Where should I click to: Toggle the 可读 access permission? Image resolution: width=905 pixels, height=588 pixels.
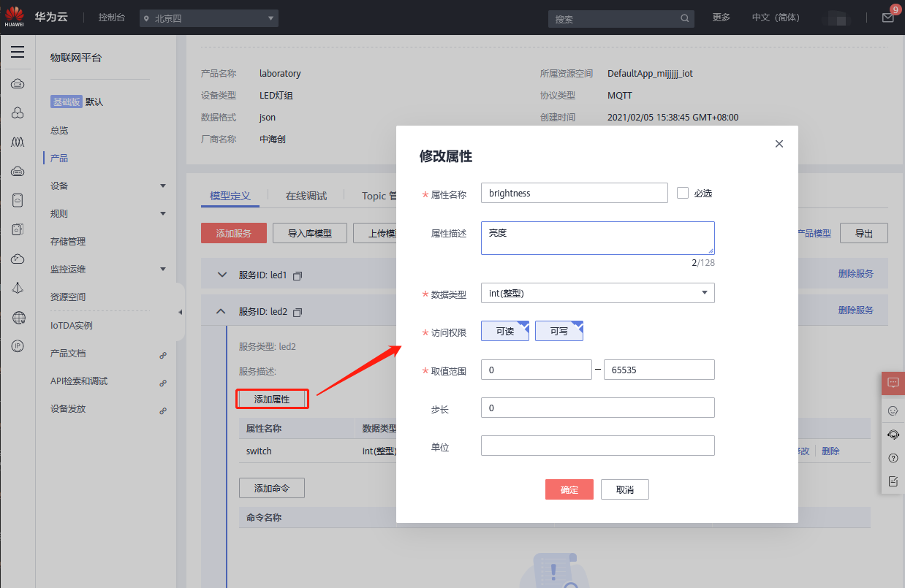pos(505,331)
